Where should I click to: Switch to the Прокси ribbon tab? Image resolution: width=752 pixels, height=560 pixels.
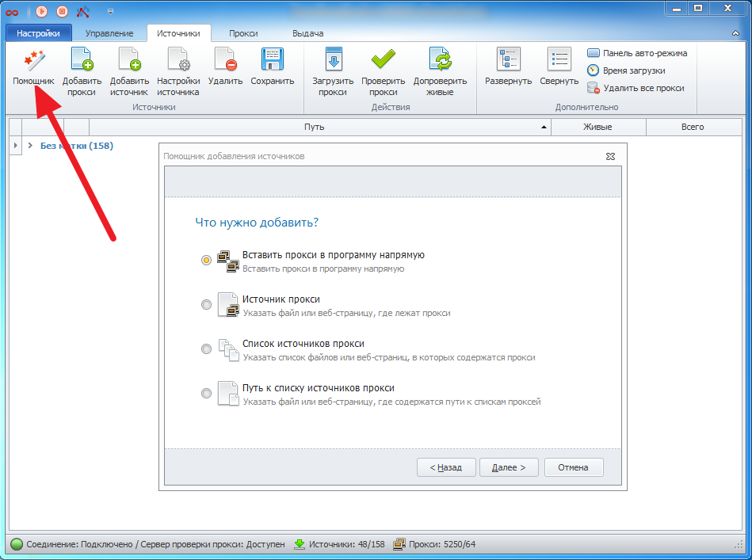(242, 33)
